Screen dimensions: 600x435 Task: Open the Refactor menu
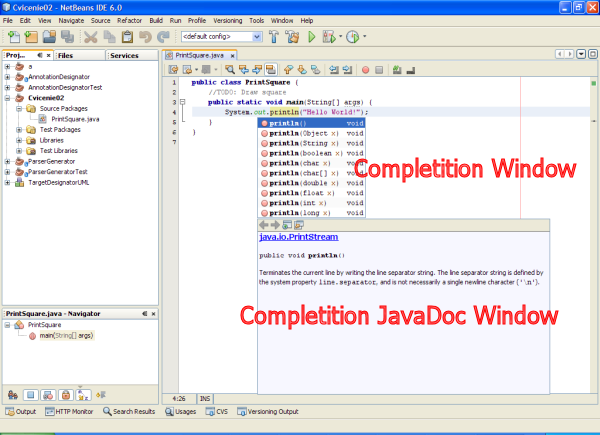[129, 21]
